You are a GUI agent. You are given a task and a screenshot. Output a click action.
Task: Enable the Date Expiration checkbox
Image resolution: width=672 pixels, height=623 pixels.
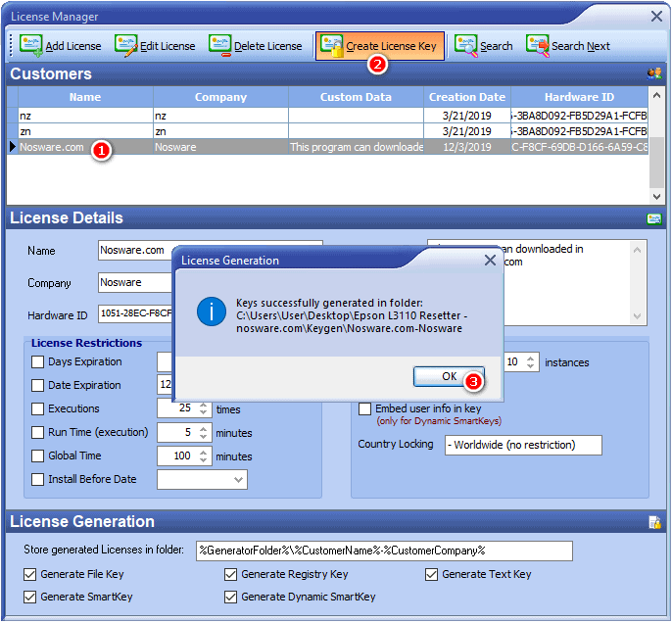point(37,386)
